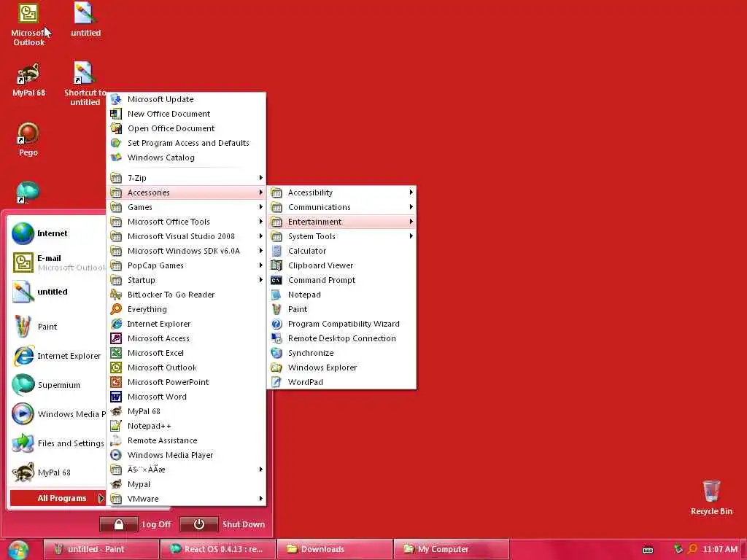Open Windows Explorer from Accessories
Image resolution: width=747 pixels, height=560 pixels.
(341, 367)
